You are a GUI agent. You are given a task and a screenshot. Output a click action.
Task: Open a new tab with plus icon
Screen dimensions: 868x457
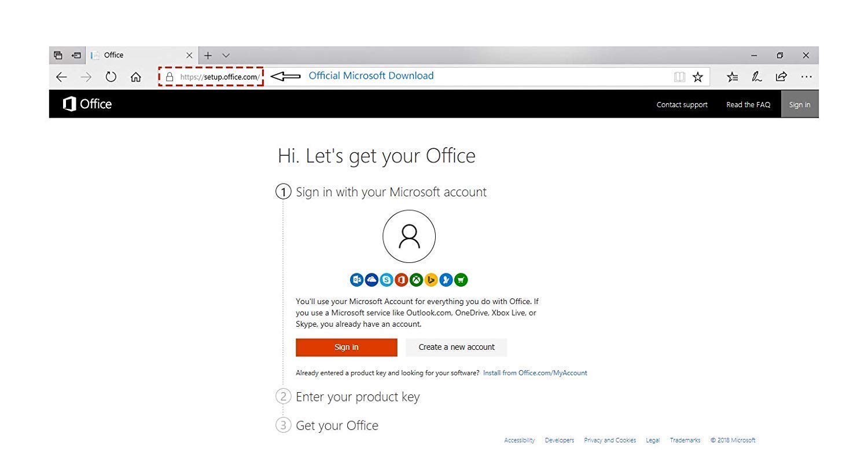[208, 56]
